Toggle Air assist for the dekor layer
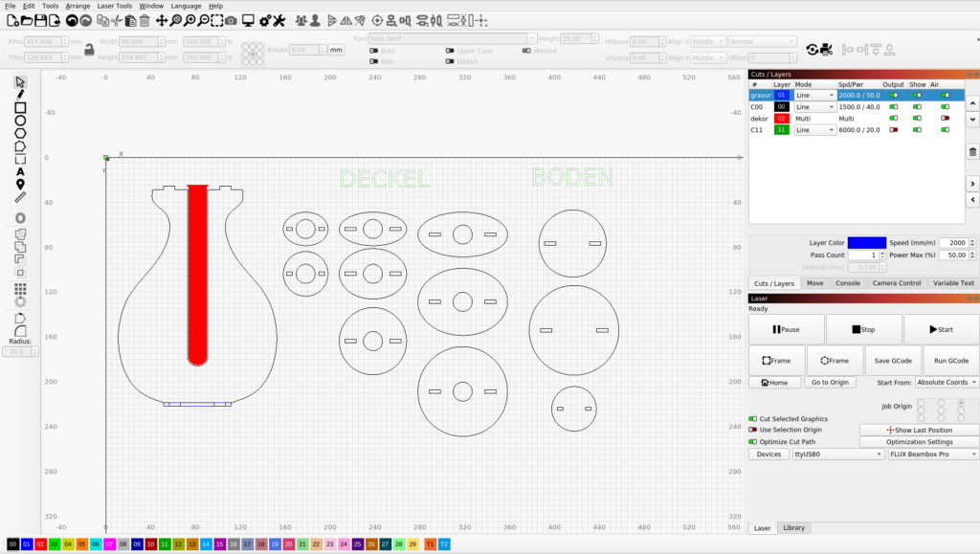The image size is (980, 554). (x=945, y=118)
